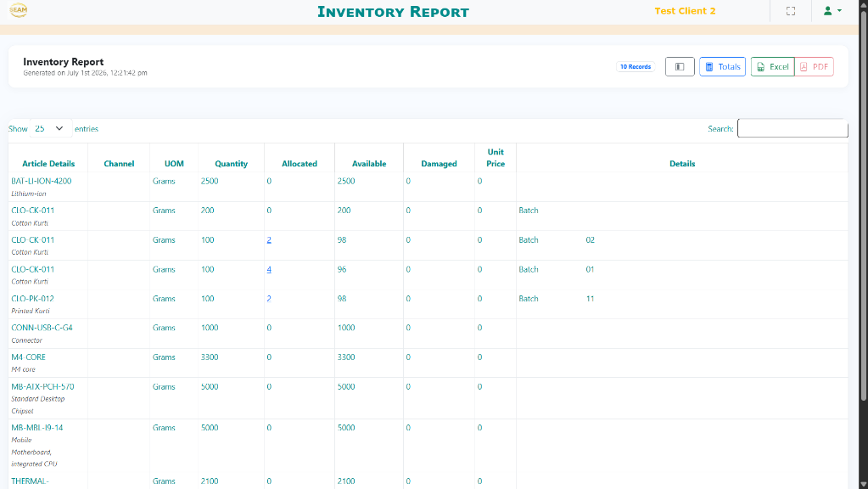Export report to Excel

coord(772,66)
